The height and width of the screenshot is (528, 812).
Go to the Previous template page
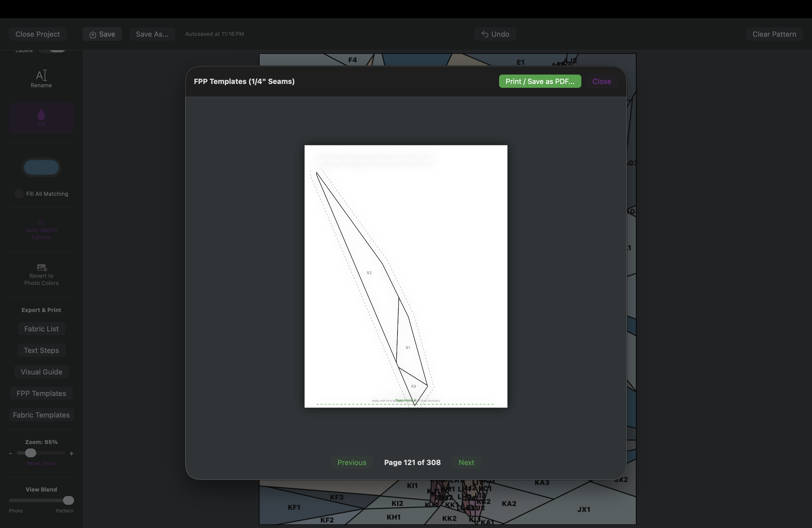pos(352,463)
